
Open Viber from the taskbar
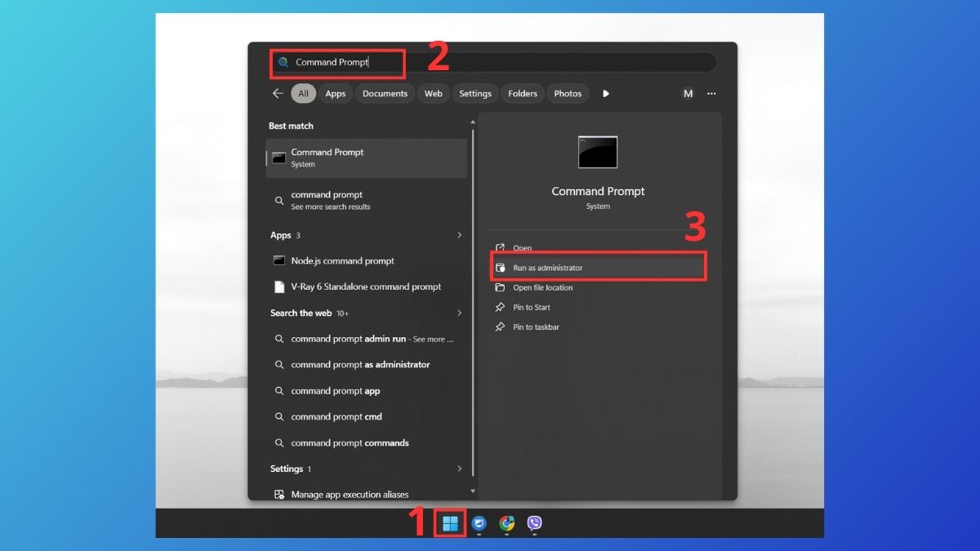(x=535, y=523)
